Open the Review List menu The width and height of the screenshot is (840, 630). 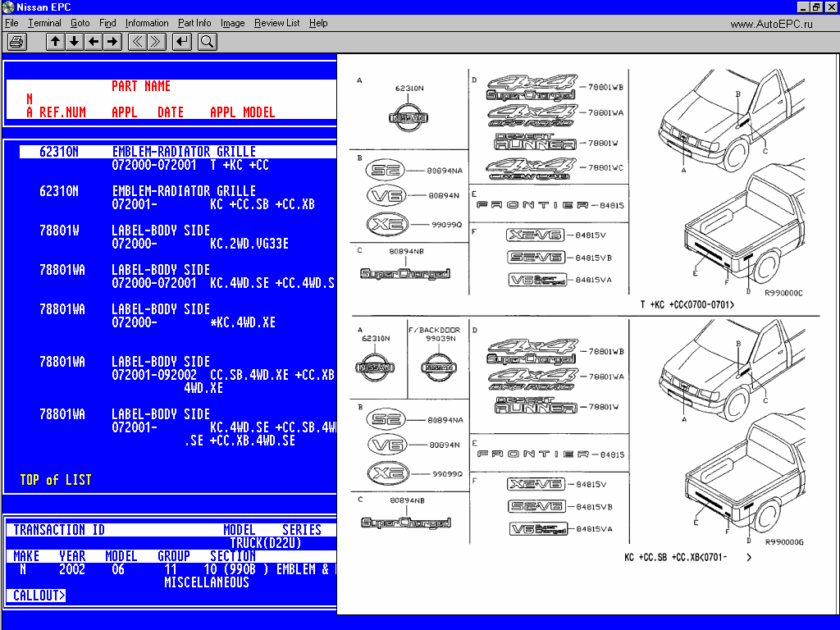pyautogui.click(x=277, y=23)
